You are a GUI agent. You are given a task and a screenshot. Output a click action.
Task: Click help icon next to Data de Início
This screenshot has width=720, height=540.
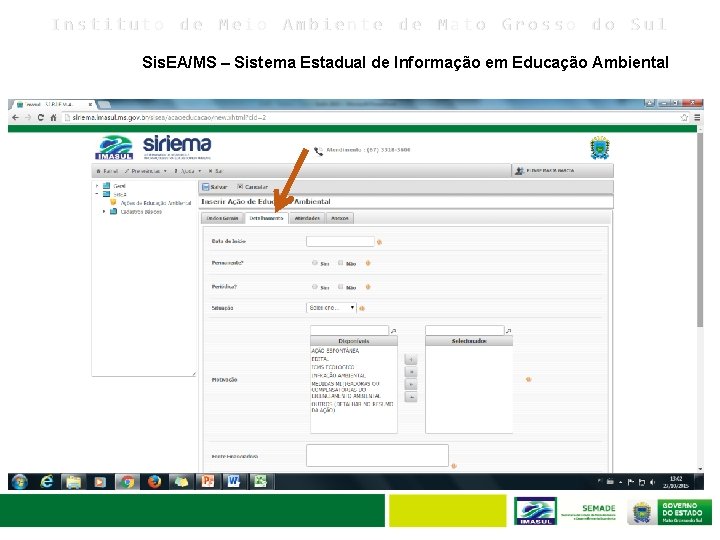click(x=379, y=242)
